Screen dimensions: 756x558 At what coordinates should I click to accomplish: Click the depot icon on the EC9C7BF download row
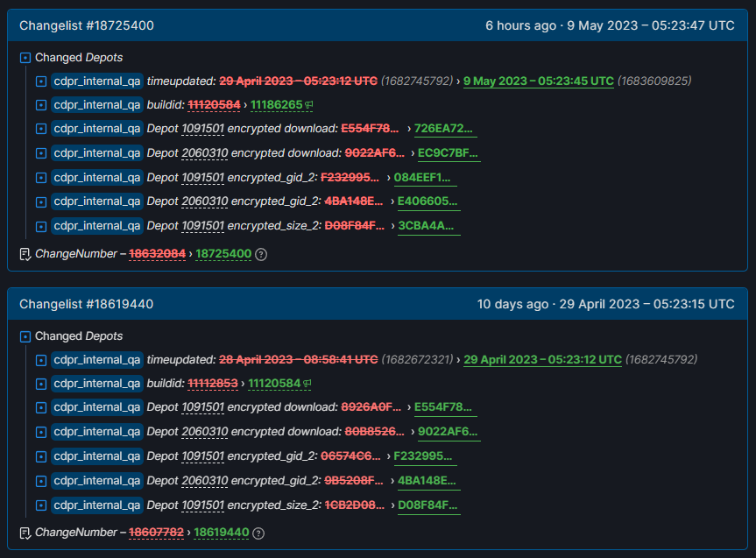(41, 153)
